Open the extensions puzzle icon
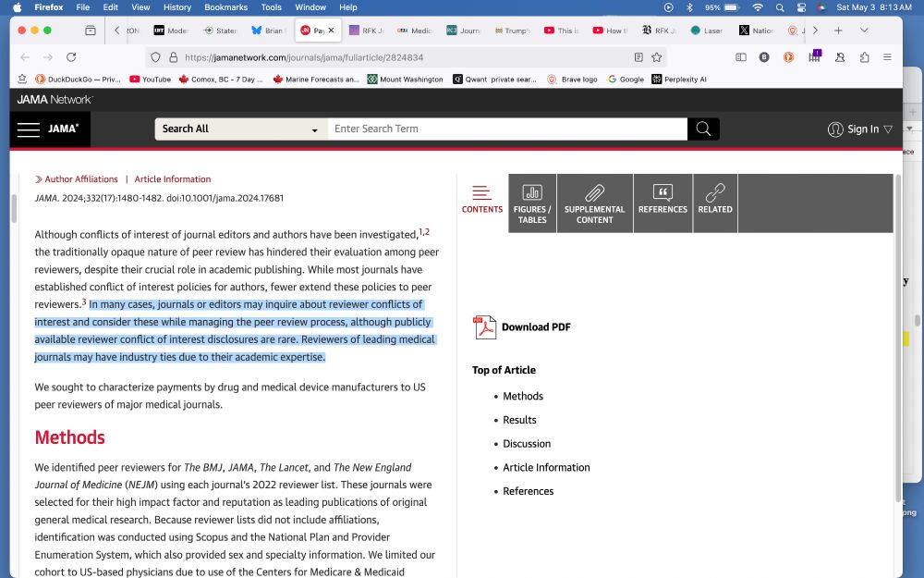The width and height of the screenshot is (924, 578). point(864,57)
